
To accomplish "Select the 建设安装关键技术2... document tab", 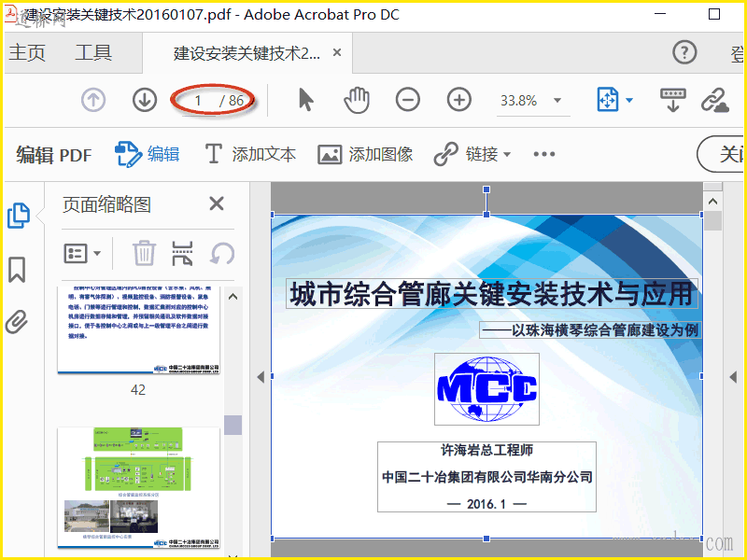I will point(247,53).
